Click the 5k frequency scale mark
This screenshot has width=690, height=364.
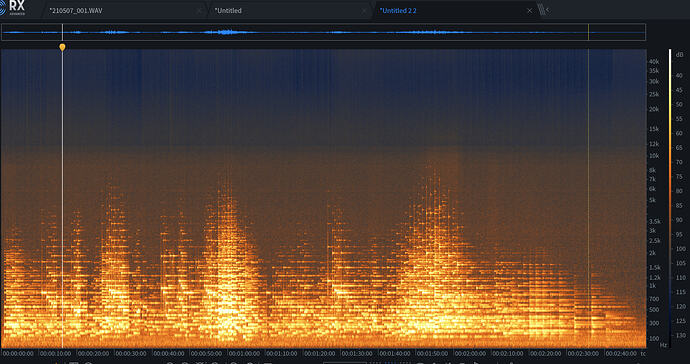pos(652,200)
